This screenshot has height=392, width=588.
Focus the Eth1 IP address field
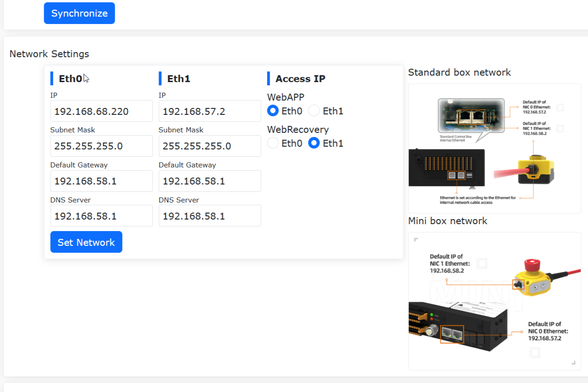pos(209,111)
